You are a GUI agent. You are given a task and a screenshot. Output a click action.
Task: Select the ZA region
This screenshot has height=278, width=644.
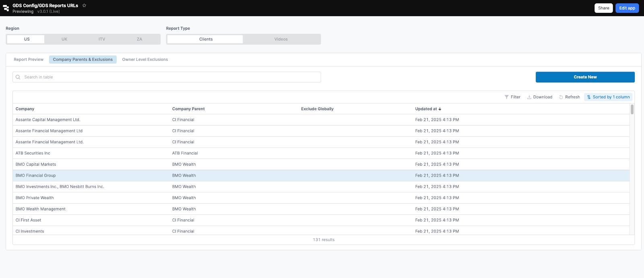tap(140, 39)
